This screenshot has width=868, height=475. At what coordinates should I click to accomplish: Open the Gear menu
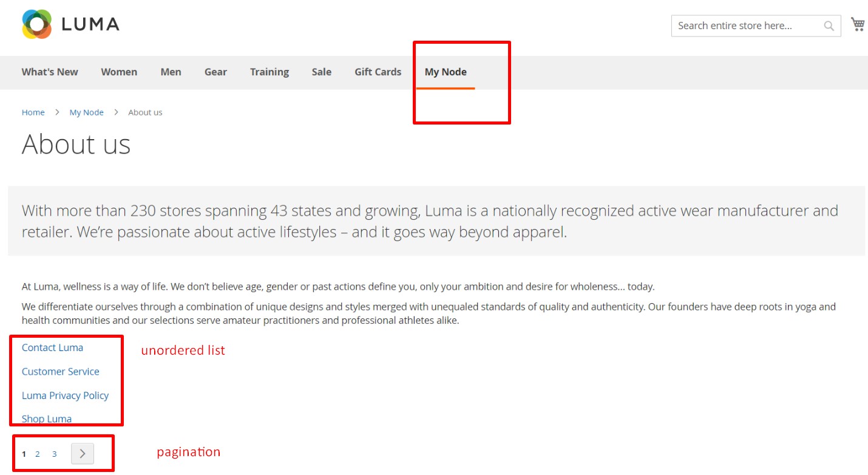[215, 72]
